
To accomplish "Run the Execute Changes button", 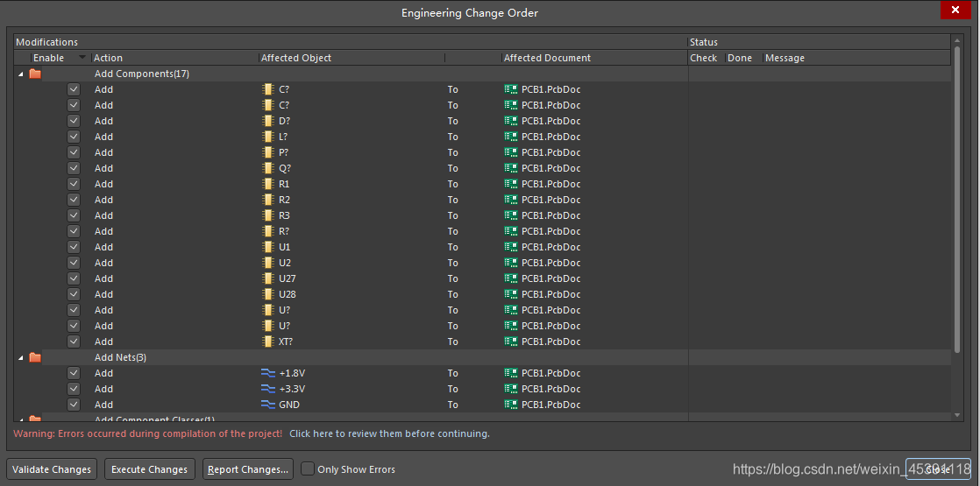I will tap(149, 469).
